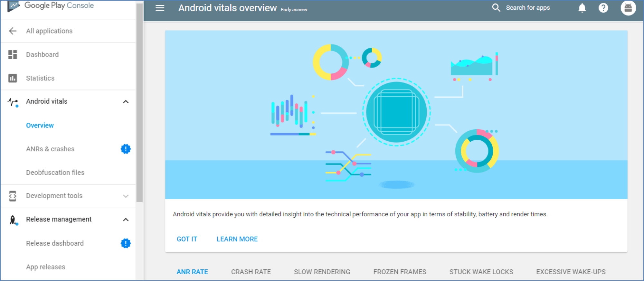This screenshot has height=281, width=644.
Task: Open the account avatar menu
Action: click(x=628, y=8)
